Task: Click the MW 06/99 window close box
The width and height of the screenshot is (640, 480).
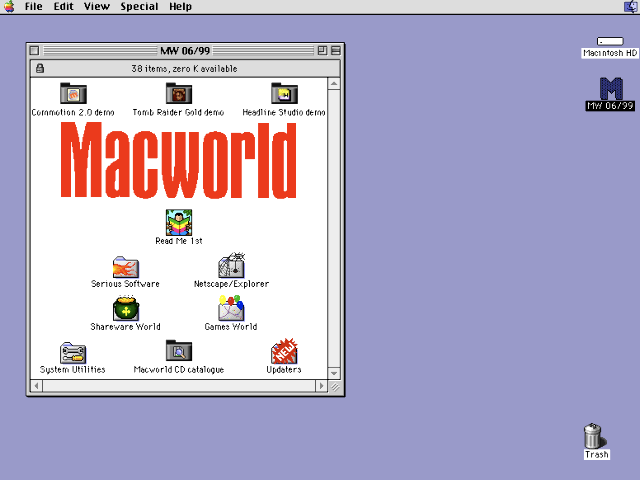Action: (34, 51)
